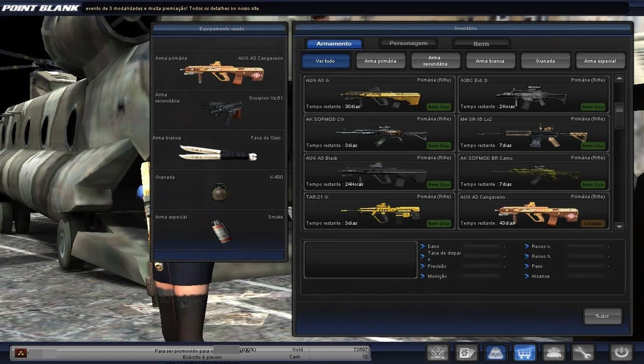Viewport: 644px width, 364px height.
Task: Select the AK SOPMOD BR Camo weapon card
Action: point(533,172)
